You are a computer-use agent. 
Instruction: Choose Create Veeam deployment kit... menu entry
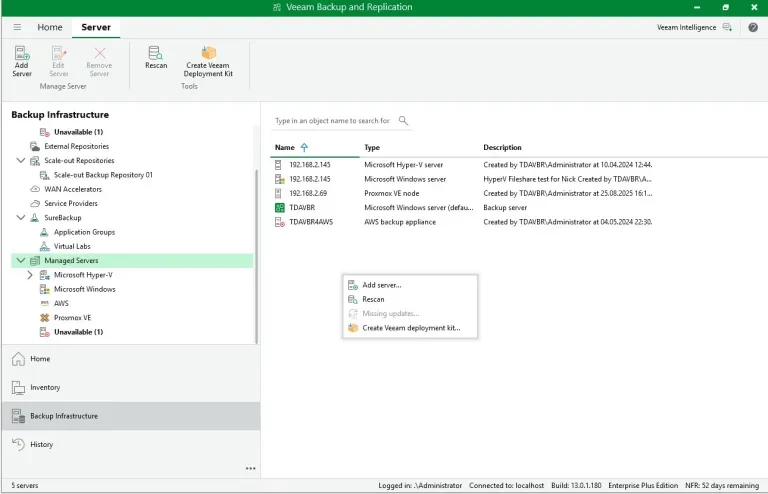(410, 328)
